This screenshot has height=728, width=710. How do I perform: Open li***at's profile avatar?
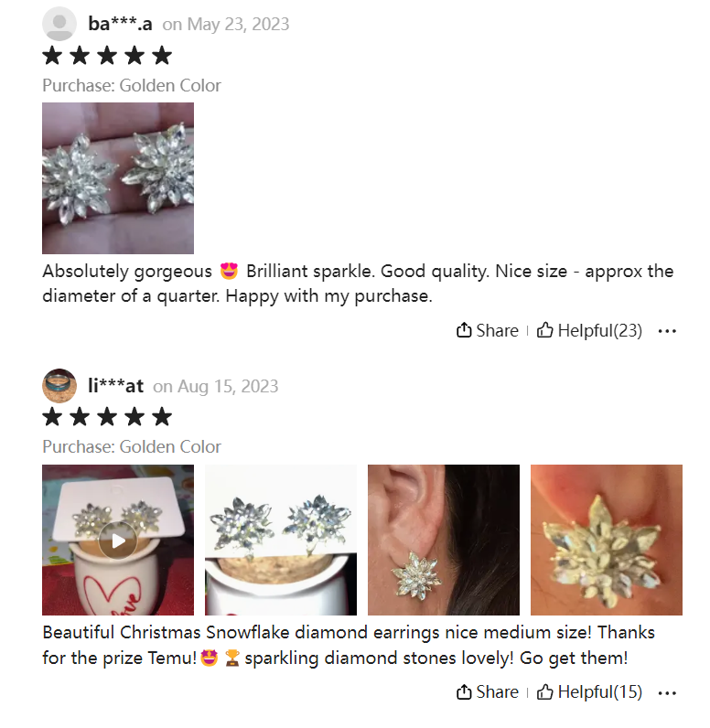click(59, 386)
